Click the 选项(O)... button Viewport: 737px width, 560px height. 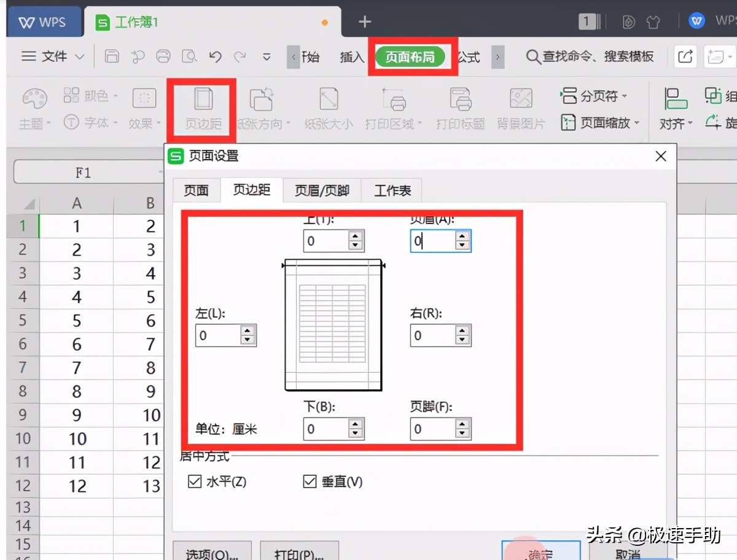tap(213, 551)
